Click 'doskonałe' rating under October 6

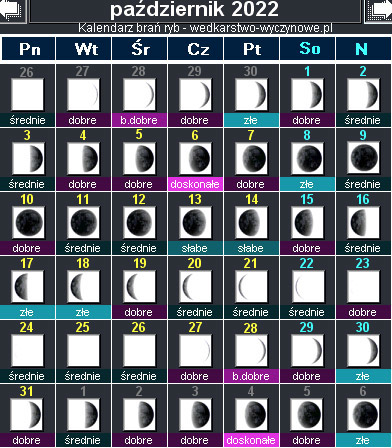(195, 184)
